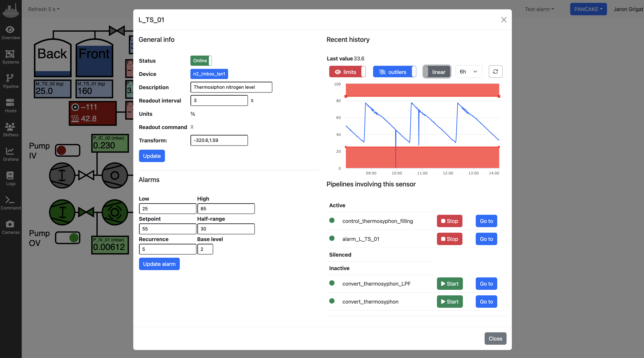Stop the control_thermosyphon_filling pipeline

[449, 221]
